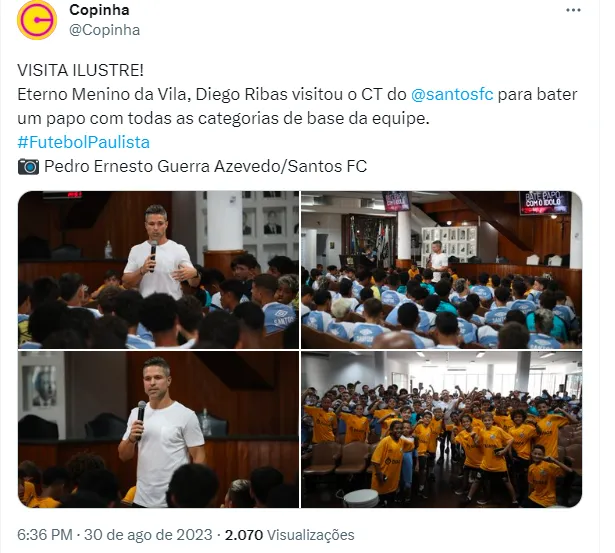
Task: Click the camera emoji in photo credit
Action: [x=28, y=166]
